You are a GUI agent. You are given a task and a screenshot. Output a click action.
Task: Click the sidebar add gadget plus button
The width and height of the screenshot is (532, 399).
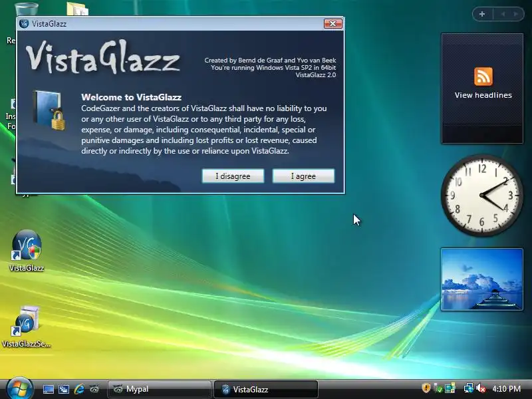[x=481, y=14]
